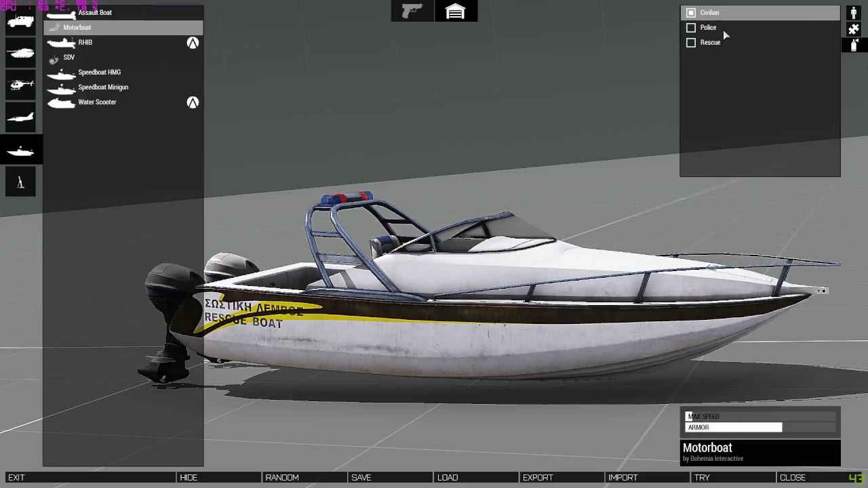The image size is (868, 488).
Task: Select Speedboat Minigun in the list
Action: [x=123, y=87]
